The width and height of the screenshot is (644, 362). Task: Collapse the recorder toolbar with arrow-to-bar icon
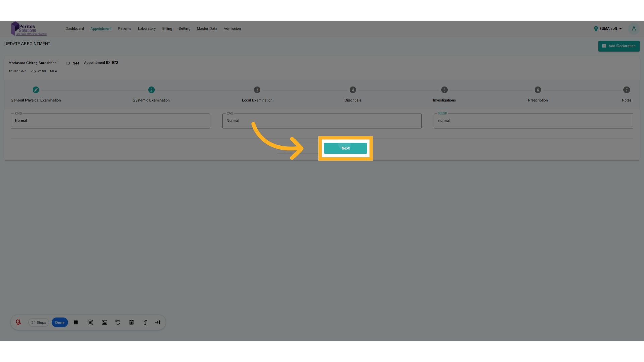point(158,322)
